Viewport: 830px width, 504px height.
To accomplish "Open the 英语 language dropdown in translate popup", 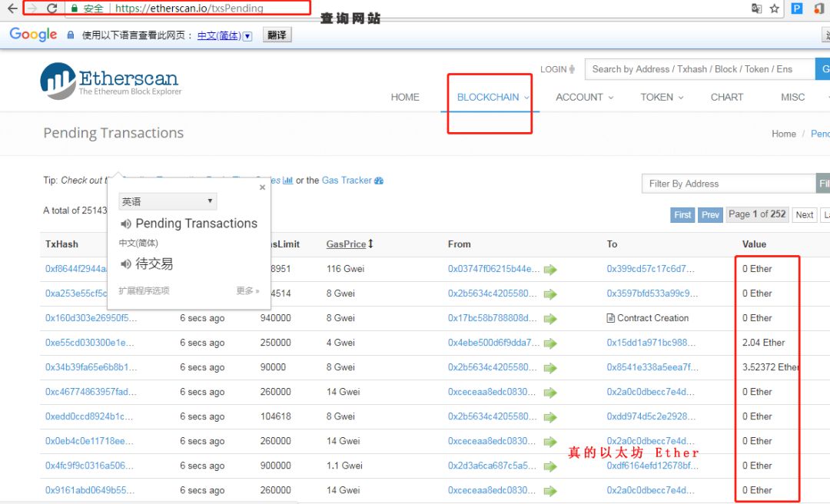I will tap(167, 201).
